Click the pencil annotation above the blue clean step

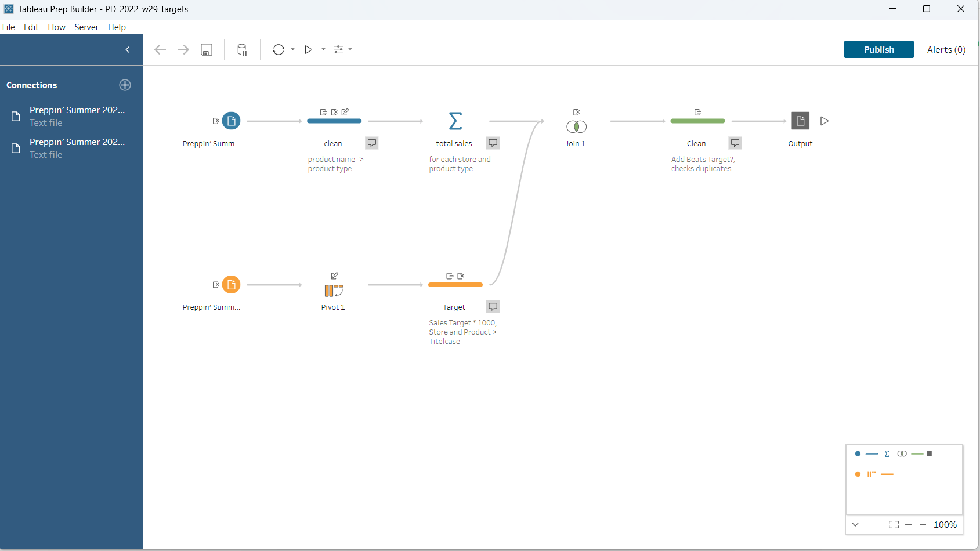tap(345, 112)
